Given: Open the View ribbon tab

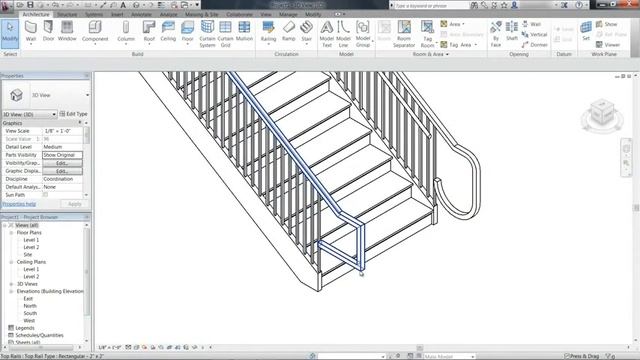Looking at the screenshot, I should tap(266, 14).
